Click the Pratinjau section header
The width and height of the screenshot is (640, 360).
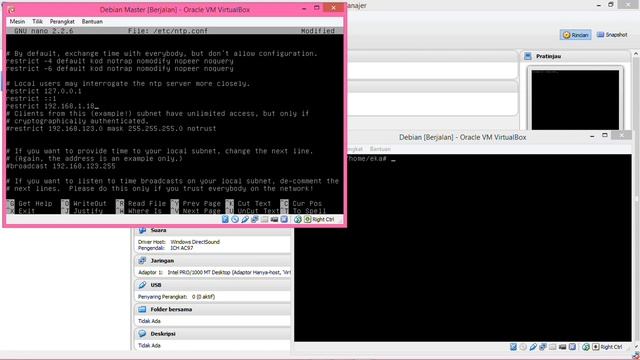point(575,56)
